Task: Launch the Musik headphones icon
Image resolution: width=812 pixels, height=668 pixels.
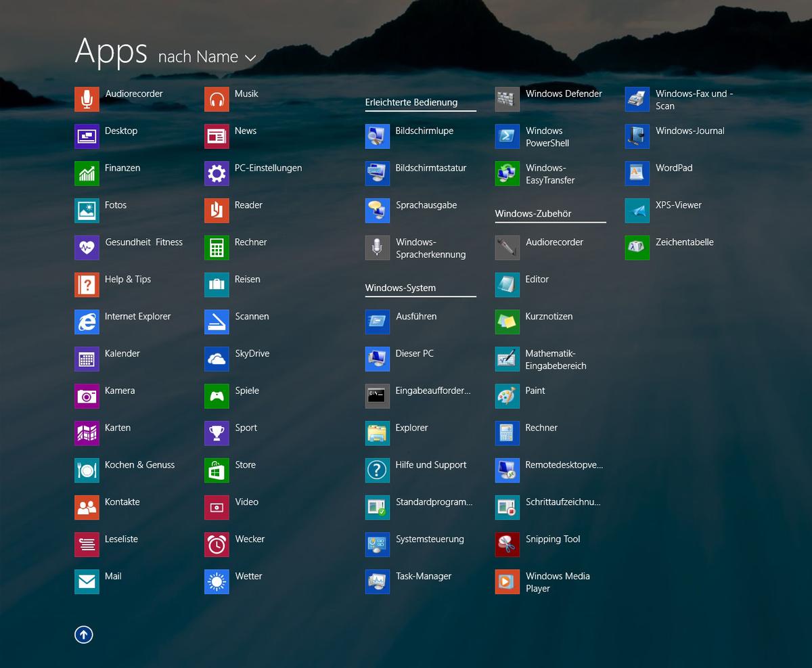Action: pyautogui.click(x=217, y=99)
